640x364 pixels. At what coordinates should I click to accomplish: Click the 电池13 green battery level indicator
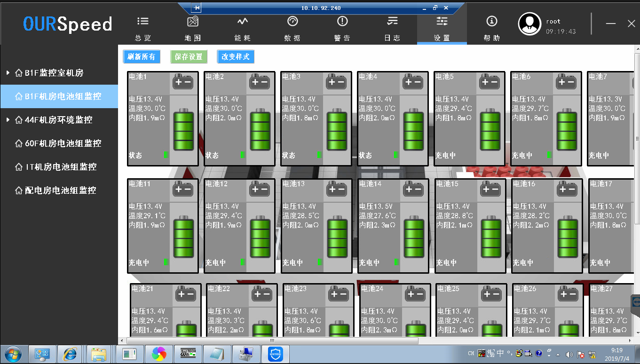tap(338, 237)
